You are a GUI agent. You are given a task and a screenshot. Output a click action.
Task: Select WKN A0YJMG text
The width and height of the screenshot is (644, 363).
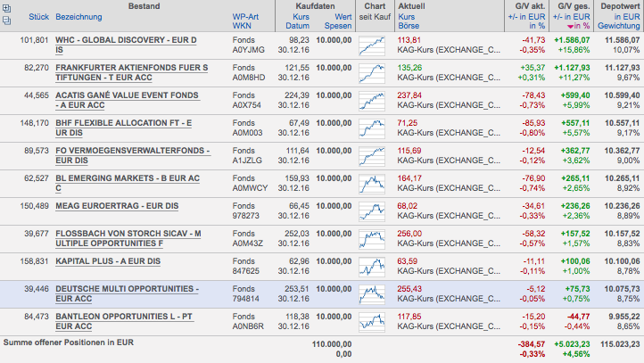(x=249, y=50)
